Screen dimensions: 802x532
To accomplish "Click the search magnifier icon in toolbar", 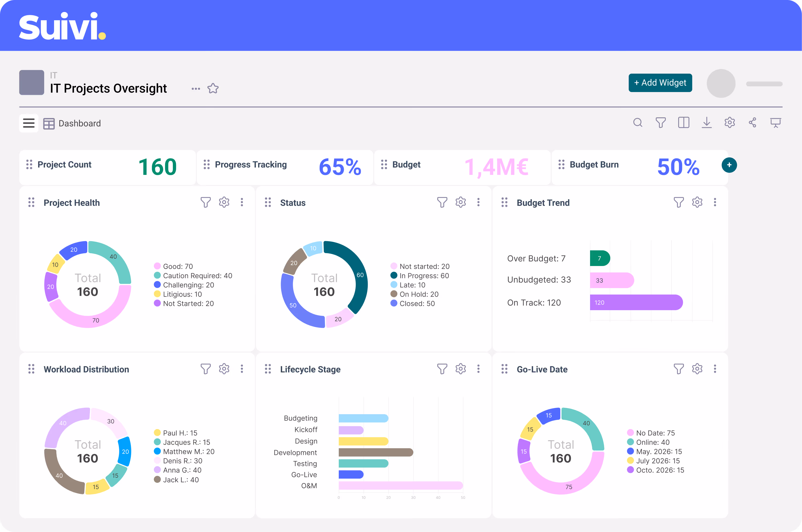I will (637, 122).
